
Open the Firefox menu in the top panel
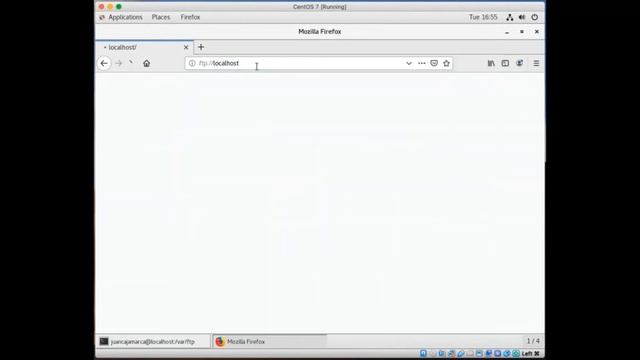[190, 17]
